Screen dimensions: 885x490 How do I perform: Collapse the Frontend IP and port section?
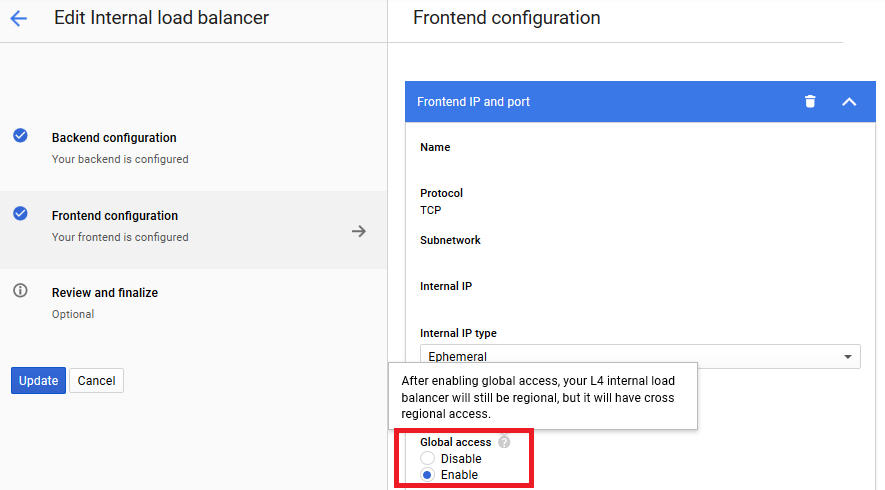849,101
